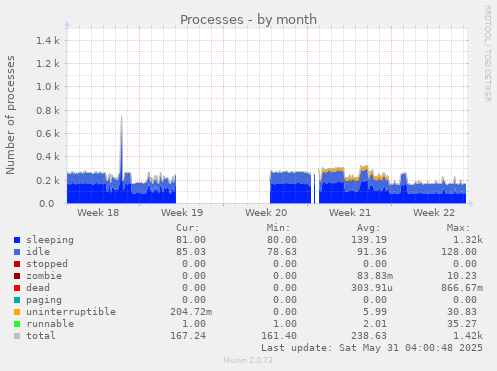Click the 'Week 19' axis label
The height and width of the screenshot is (371, 497).
tap(182, 213)
